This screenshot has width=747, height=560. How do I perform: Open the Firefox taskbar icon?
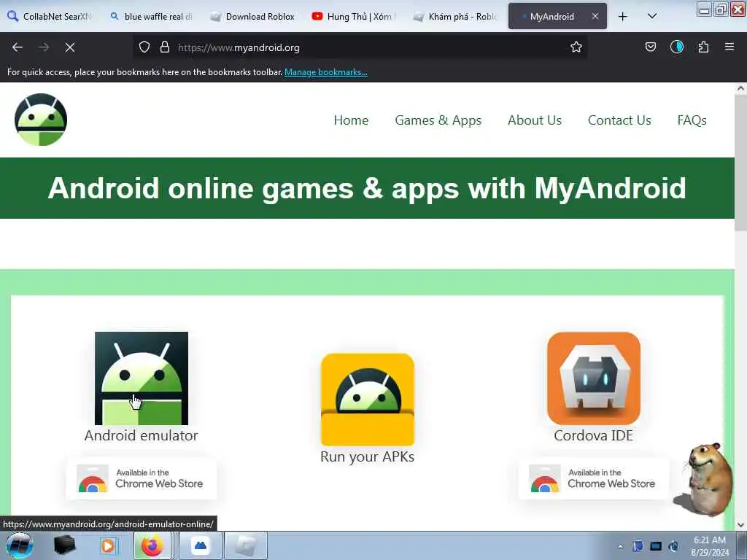(x=152, y=545)
